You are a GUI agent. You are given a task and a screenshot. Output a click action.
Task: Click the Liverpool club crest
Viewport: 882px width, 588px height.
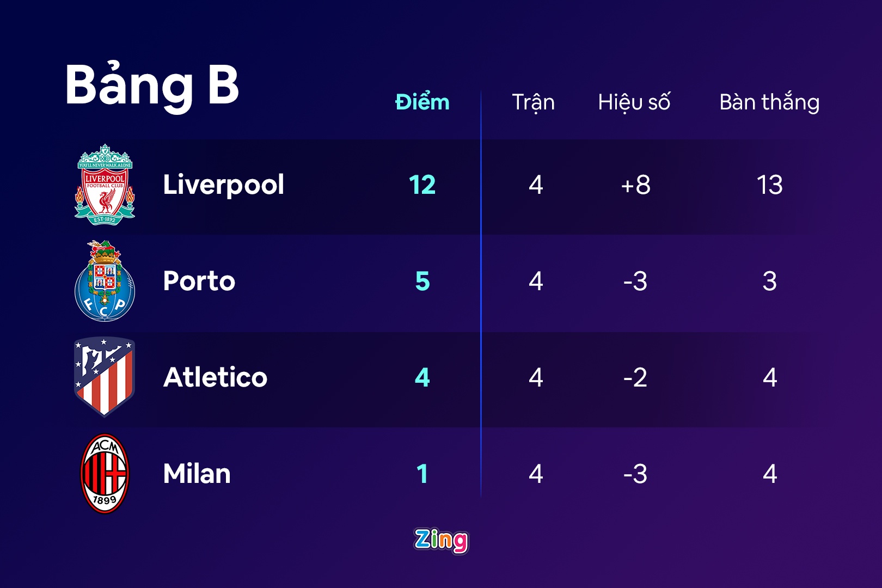[105, 185]
